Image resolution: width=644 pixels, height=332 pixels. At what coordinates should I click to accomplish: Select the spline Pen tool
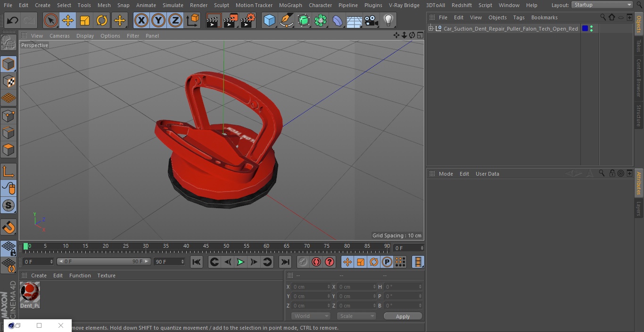(x=286, y=20)
